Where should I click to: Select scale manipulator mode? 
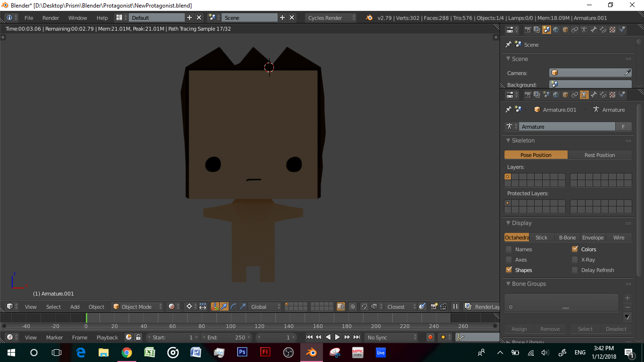coord(243,306)
